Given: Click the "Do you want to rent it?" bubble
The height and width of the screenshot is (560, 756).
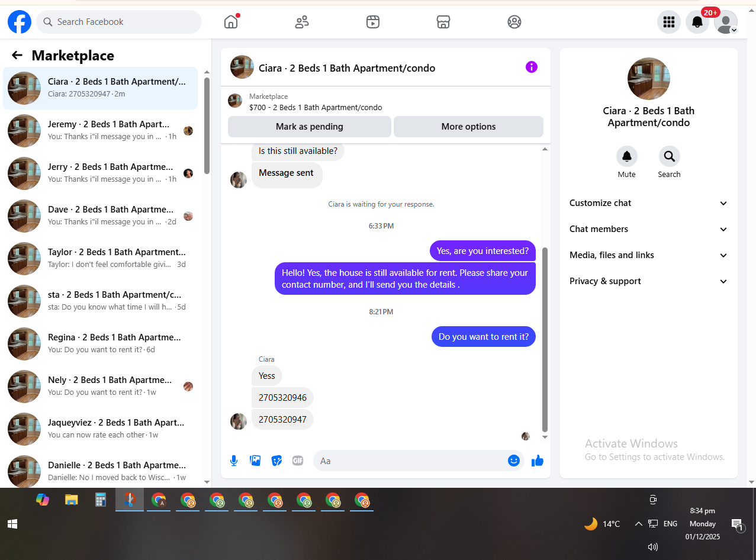Looking at the screenshot, I should pos(484,337).
